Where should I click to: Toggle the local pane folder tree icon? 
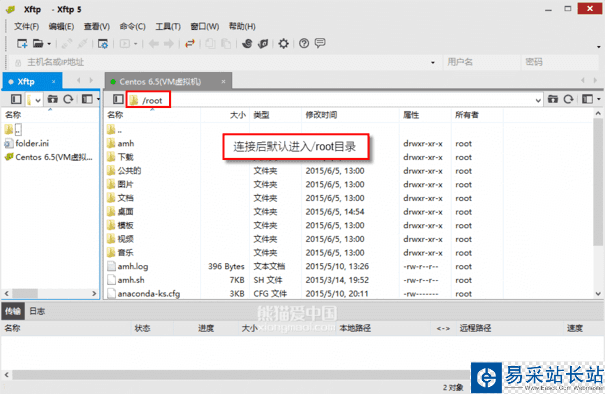pos(16,100)
